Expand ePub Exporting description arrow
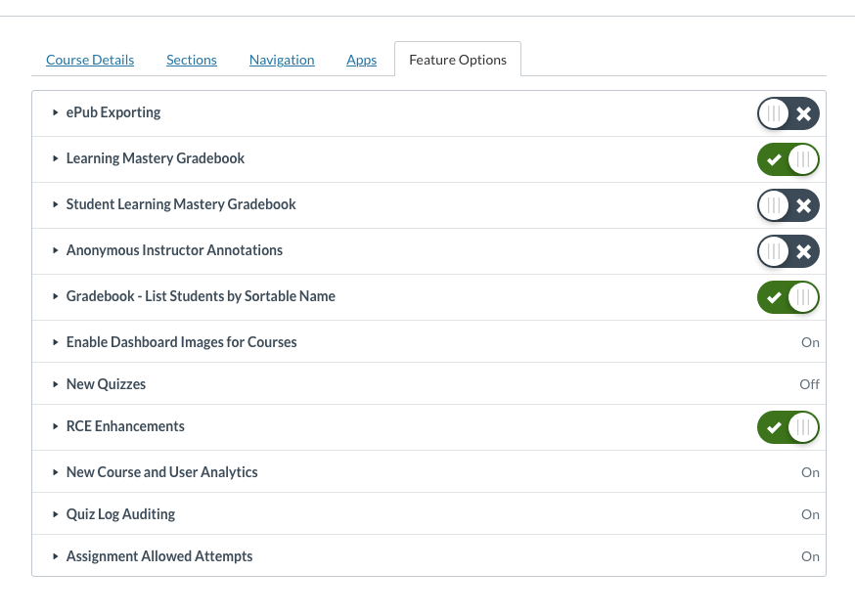Viewport: 855px width, 616px height. pyautogui.click(x=56, y=112)
